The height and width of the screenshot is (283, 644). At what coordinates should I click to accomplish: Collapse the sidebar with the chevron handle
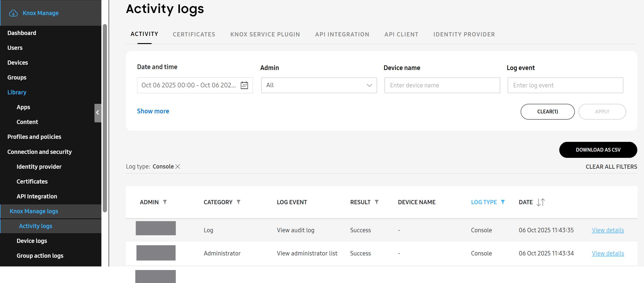coord(97,113)
